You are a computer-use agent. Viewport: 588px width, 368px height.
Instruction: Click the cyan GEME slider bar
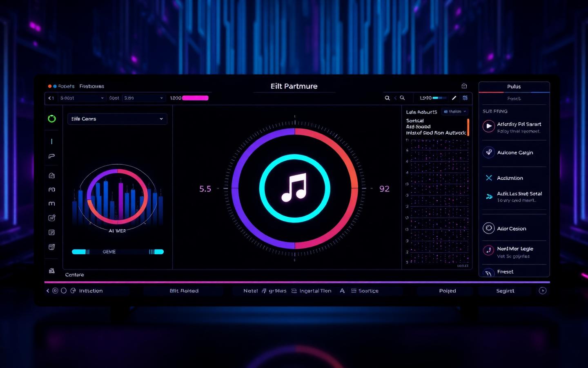pos(118,252)
